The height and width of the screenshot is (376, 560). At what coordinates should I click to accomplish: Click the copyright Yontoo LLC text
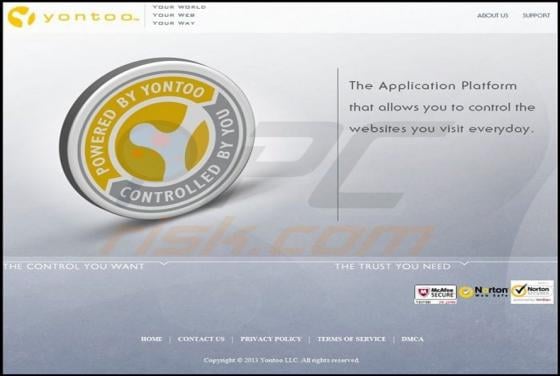tap(281, 360)
